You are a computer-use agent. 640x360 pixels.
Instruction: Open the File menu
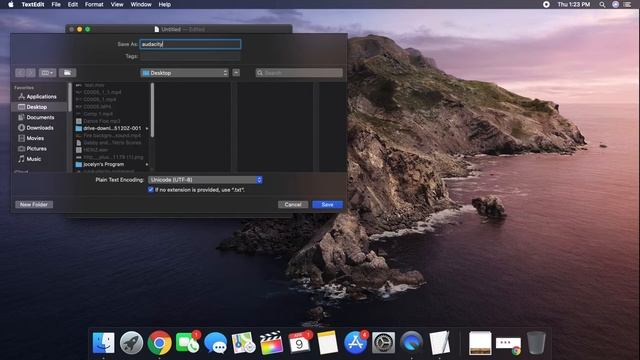[x=56, y=4]
